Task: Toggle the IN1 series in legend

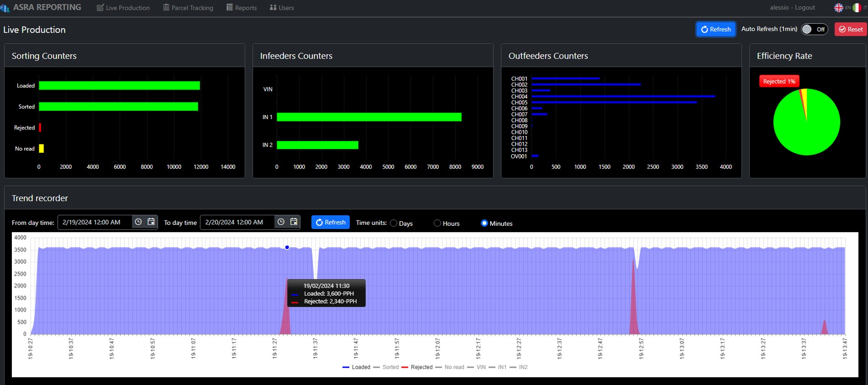Action: point(497,367)
